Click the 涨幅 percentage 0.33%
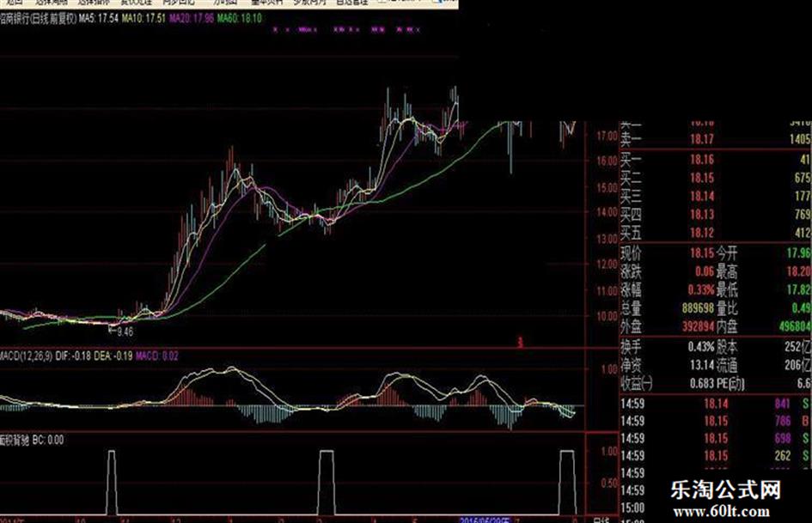The width and height of the screenshot is (812, 523). [x=701, y=290]
